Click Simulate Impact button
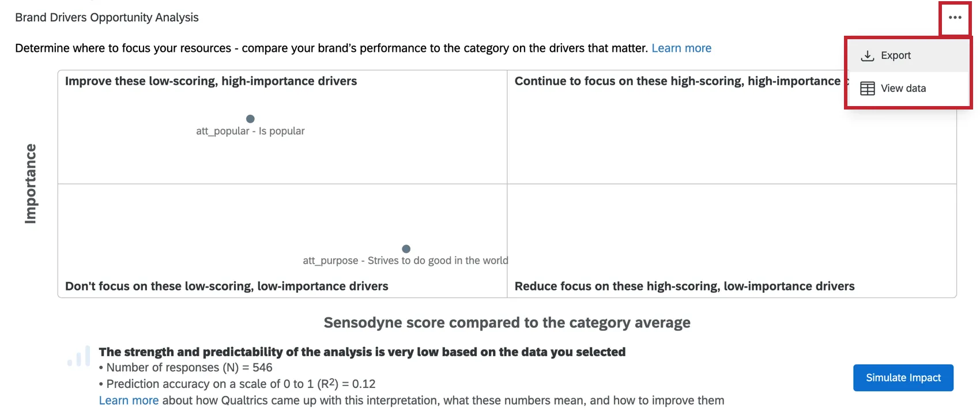Screen dimensions: 980x415 (x=903, y=378)
